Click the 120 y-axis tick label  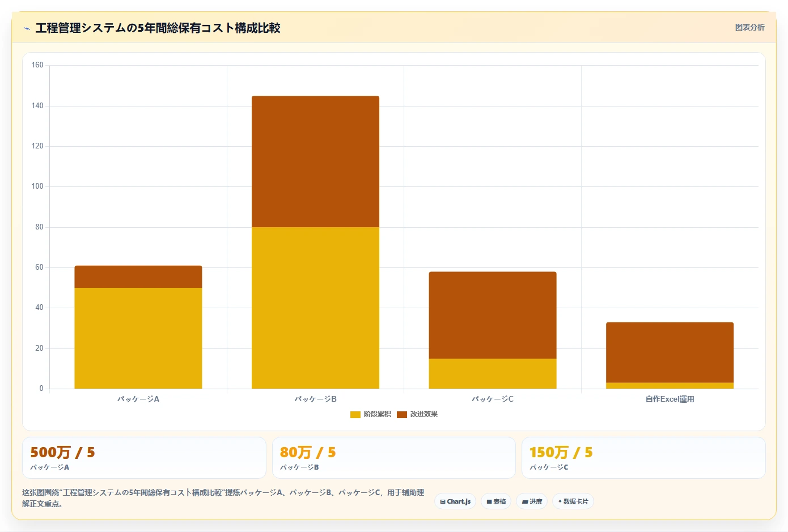tap(37, 146)
